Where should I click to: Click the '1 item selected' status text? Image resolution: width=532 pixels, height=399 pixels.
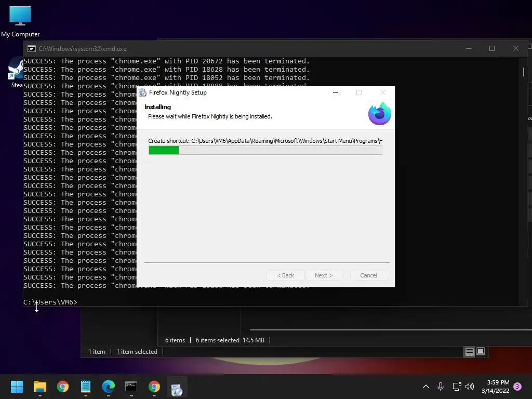click(137, 352)
